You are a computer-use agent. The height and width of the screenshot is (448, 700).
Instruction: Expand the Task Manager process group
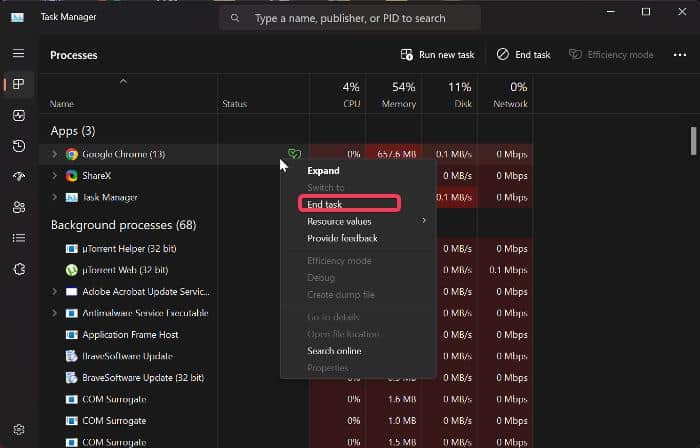pos(54,197)
